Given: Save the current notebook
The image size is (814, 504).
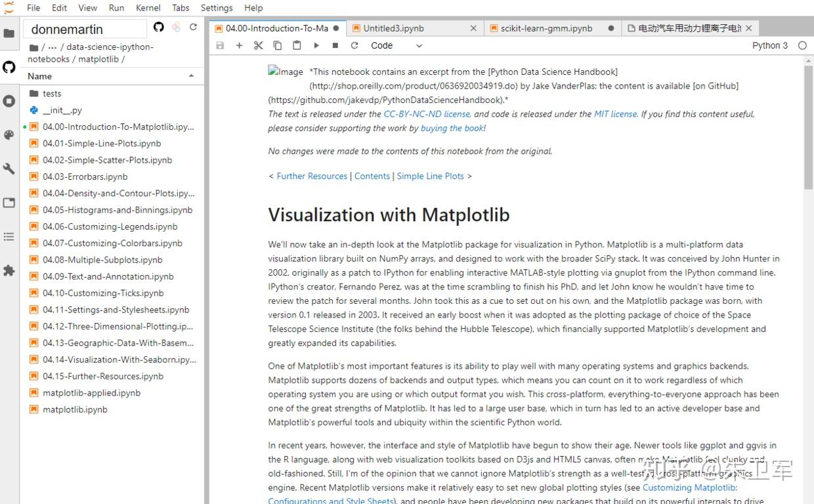Looking at the screenshot, I should coord(220,45).
